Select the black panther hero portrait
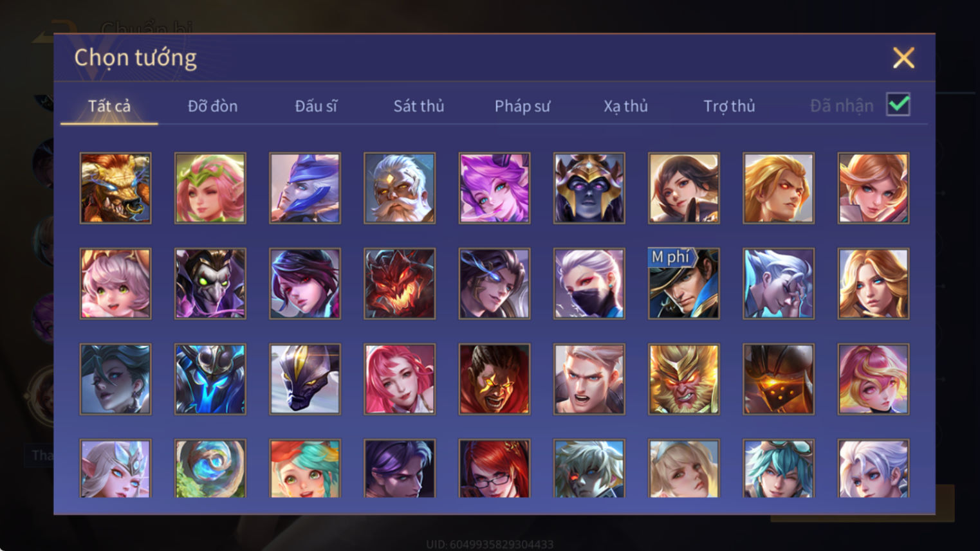 [x=305, y=379]
